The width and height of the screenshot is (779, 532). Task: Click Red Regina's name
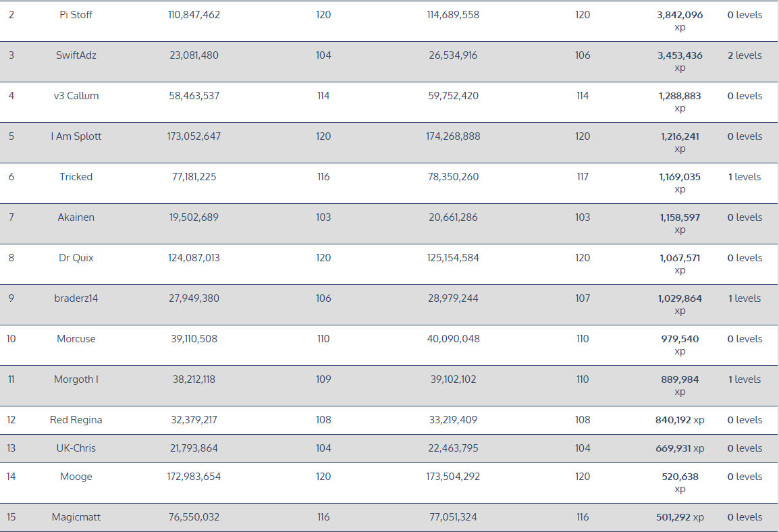pos(76,420)
